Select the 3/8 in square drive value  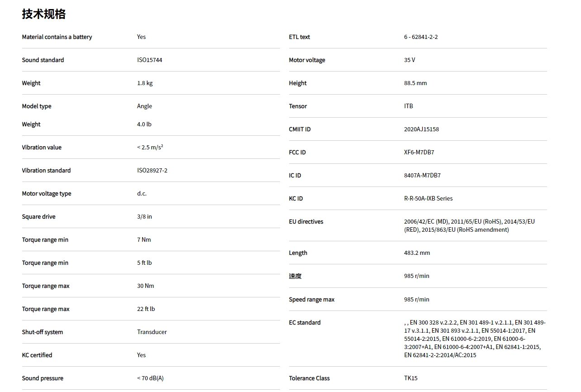pyautogui.click(x=144, y=216)
